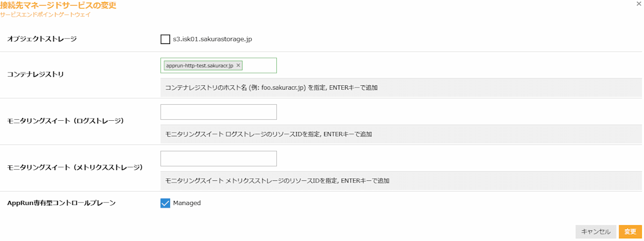Click the 接続先マネージドサービスの変更 title

pos(58,5)
